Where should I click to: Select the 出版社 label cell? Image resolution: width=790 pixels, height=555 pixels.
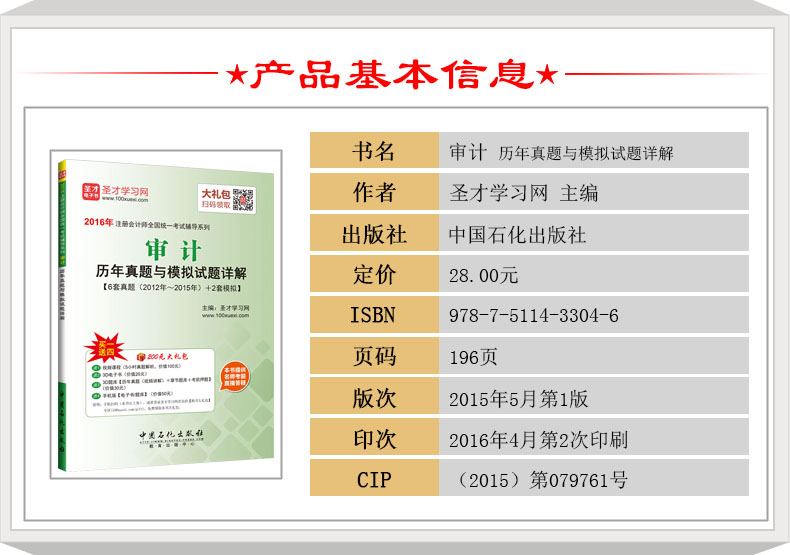[374, 233]
